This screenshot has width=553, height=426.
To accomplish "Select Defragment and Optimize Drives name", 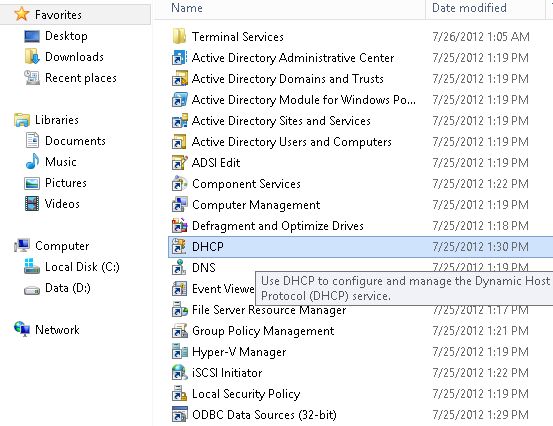I will coord(278,226).
